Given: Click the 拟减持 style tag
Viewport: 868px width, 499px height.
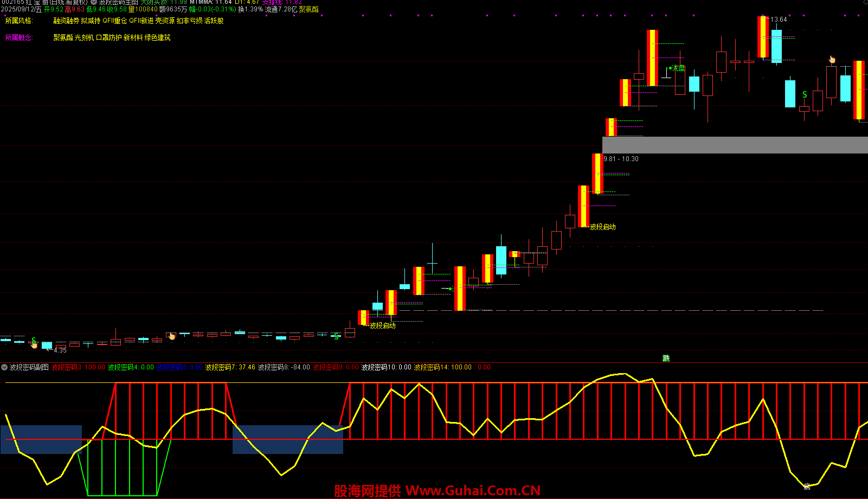Looking at the screenshot, I should point(91,21).
